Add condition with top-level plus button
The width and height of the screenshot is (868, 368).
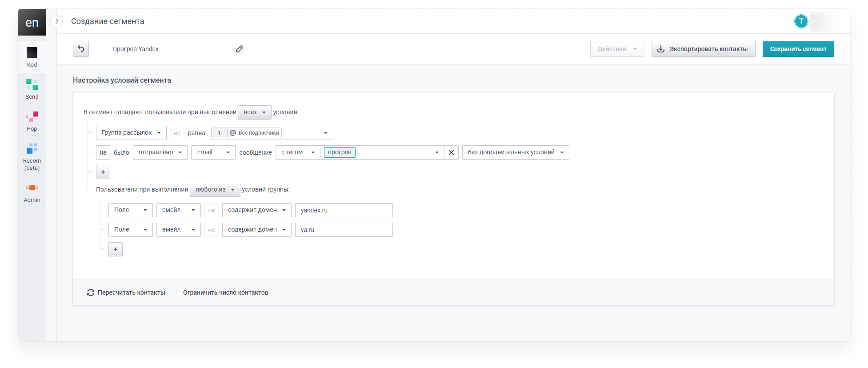[103, 172]
